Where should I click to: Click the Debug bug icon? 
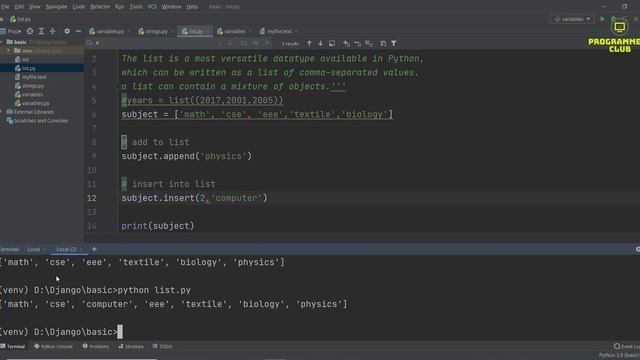(613, 19)
